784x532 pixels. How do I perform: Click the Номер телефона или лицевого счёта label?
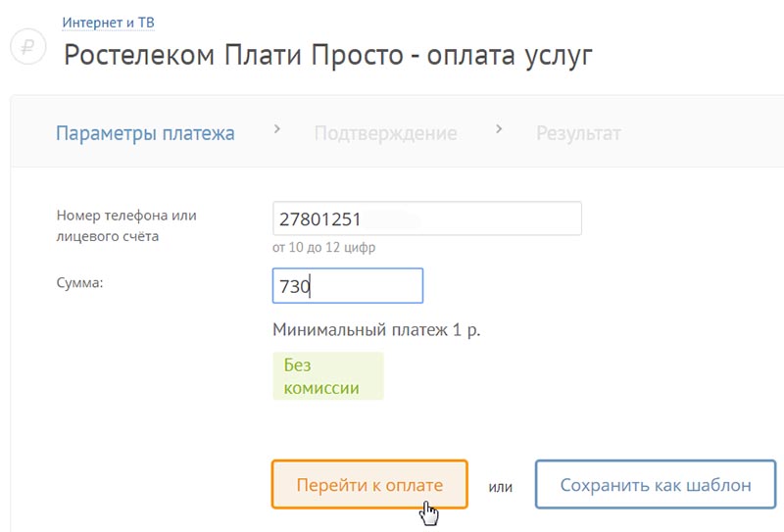pos(126,225)
